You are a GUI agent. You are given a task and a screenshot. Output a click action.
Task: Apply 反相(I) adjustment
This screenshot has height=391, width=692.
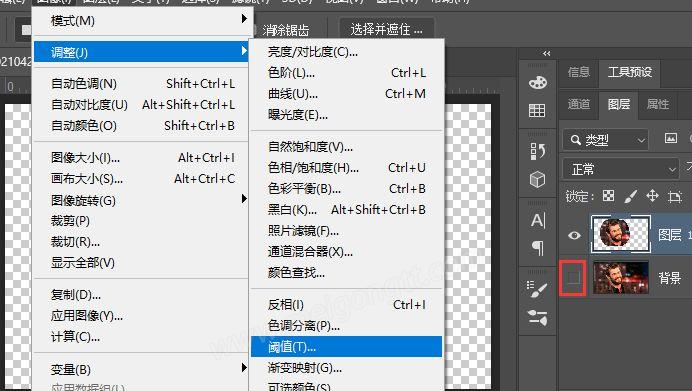(346, 305)
